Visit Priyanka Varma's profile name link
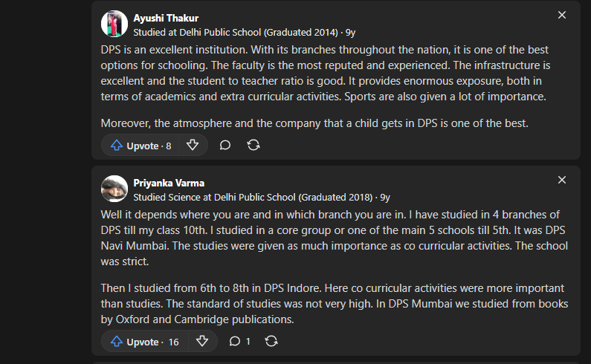Image resolution: width=591 pixels, height=364 pixels. (x=169, y=183)
